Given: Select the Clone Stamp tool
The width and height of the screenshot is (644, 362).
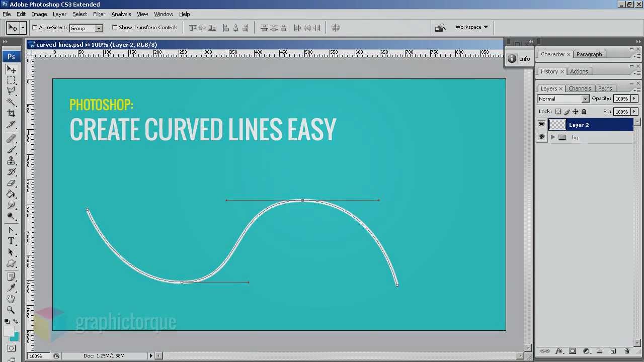Looking at the screenshot, I should pyautogui.click(x=11, y=161).
